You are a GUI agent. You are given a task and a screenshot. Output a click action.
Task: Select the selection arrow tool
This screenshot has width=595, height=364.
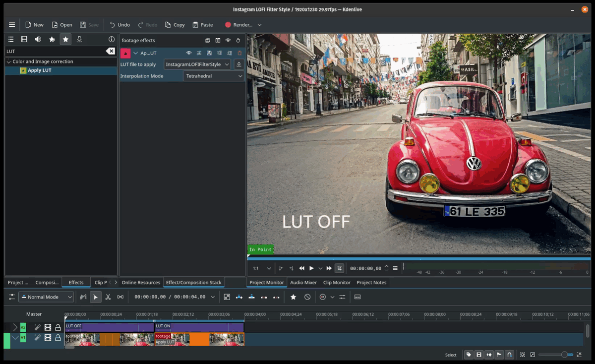[96, 297]
